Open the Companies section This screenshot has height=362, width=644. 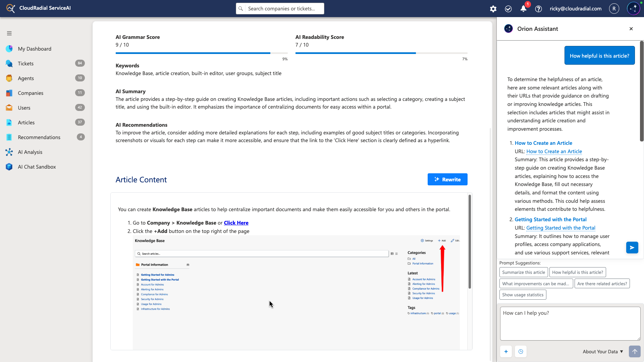click(x=31, y=93)
